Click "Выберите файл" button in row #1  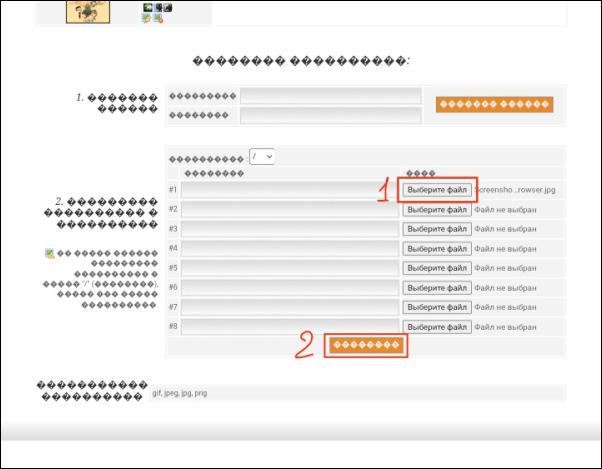click(x=437, y=189)
